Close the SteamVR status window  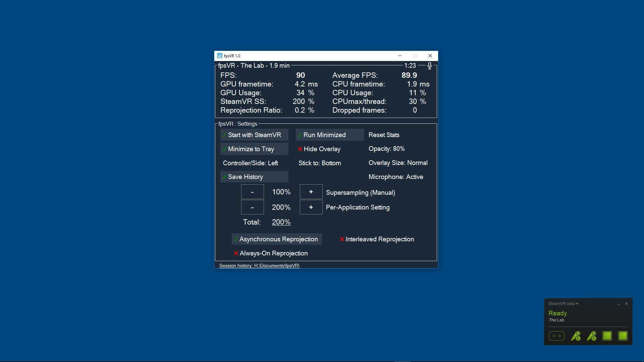(626, 304)
